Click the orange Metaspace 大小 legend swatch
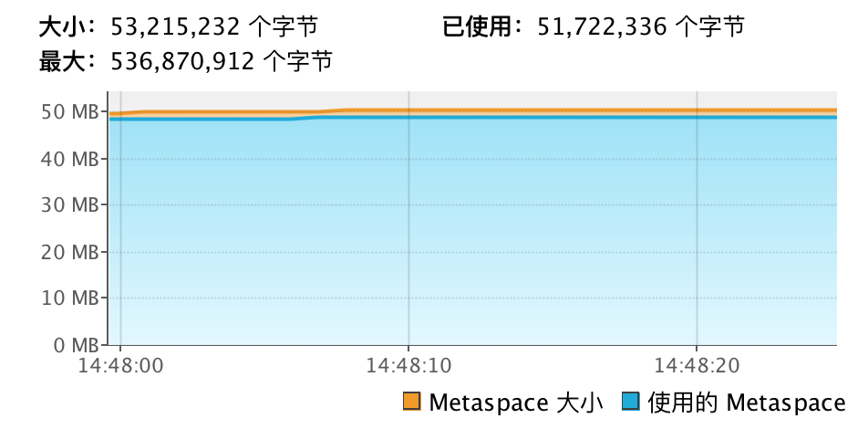The height and width of the screenshot is (429, 868). [411, 403]
